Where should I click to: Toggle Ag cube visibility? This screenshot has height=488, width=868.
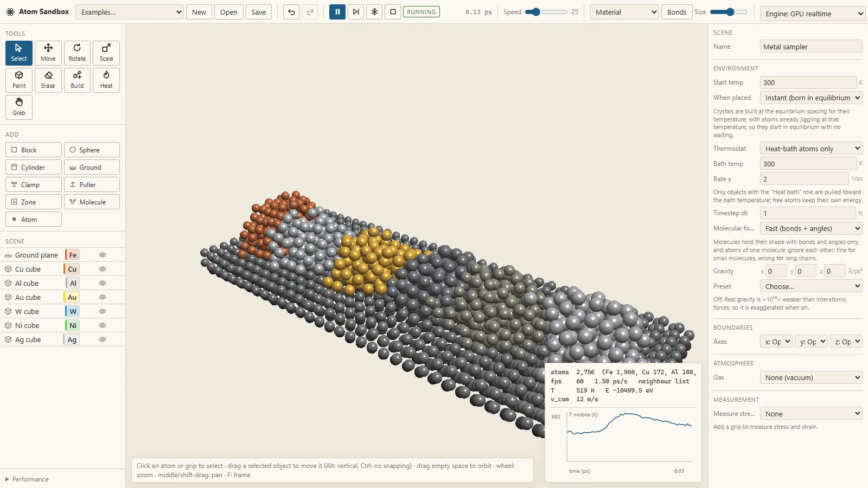(x=102, y=339)
